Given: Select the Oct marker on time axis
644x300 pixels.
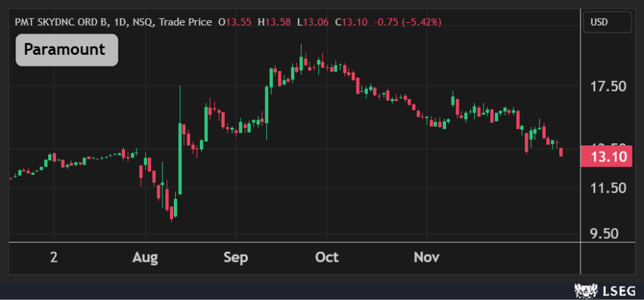Looking at the screenshot, I should [x=326, y=258].
